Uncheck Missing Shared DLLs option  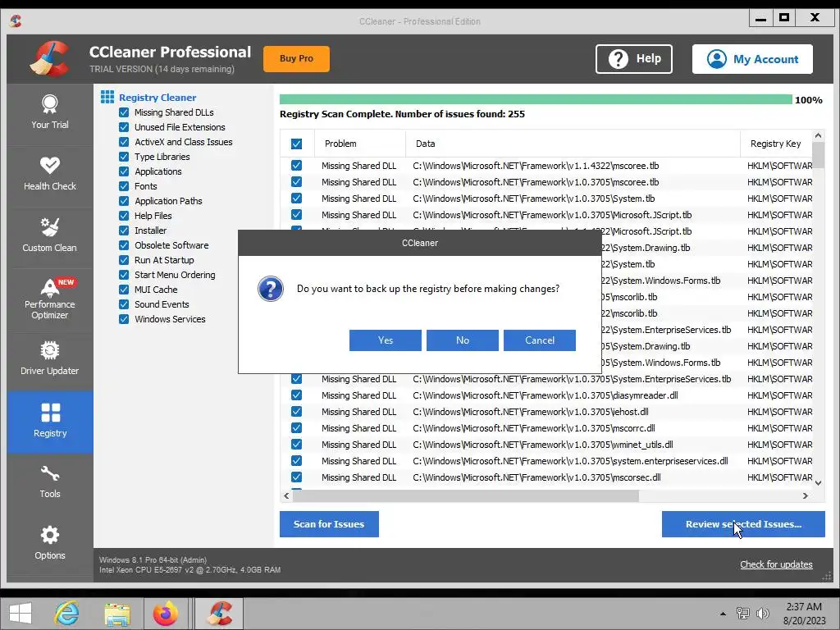pos(124,112)
